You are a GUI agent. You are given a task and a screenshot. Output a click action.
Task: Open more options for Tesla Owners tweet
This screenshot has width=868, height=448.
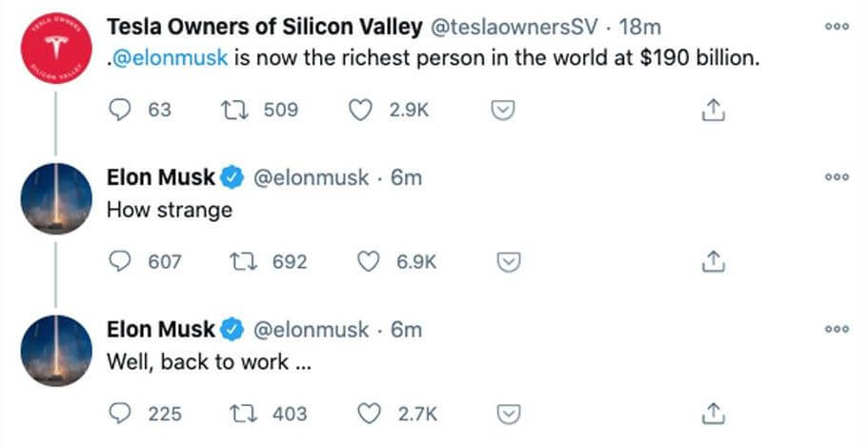pos(837,27)
